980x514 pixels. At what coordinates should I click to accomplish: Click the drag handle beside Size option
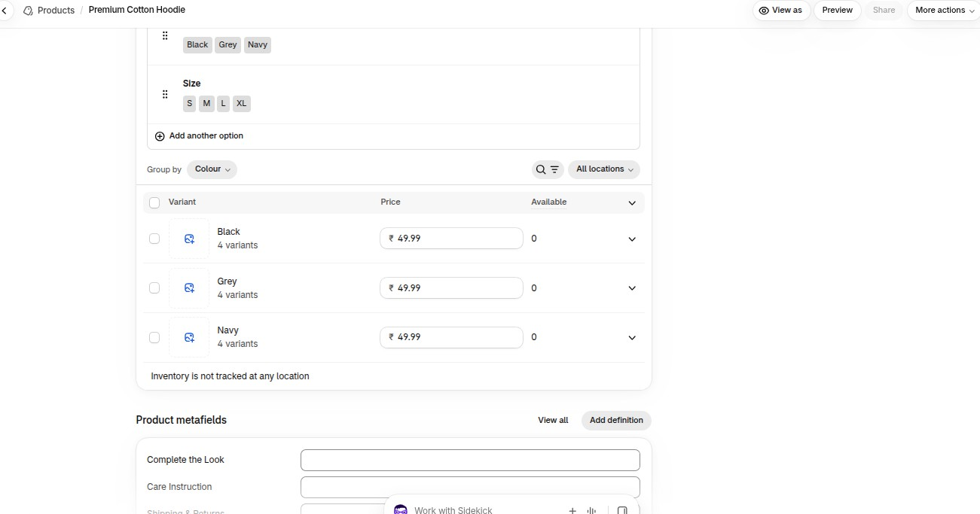tap(165, 94)
